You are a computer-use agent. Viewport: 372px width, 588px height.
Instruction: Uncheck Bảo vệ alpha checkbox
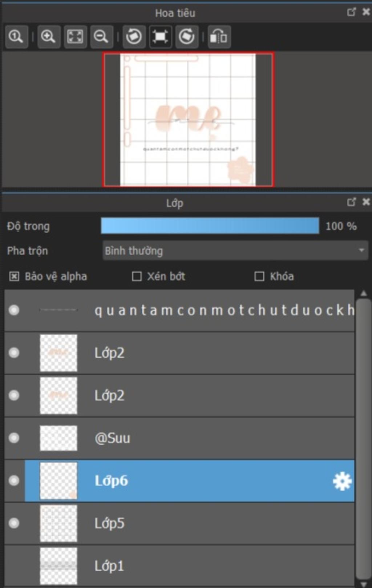pos(14,276)
